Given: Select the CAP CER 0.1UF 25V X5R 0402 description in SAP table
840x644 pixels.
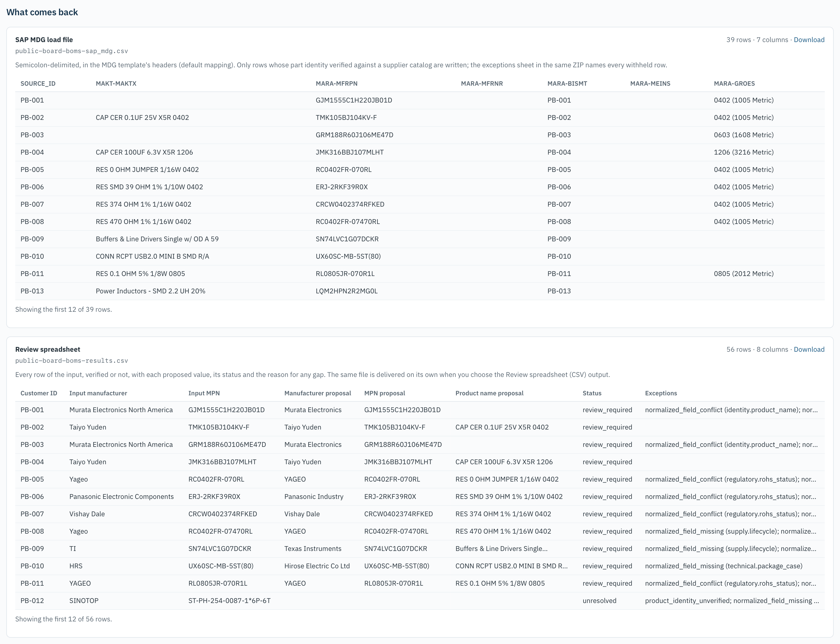Looking at the screenshot, I should [x=142, y=118].
